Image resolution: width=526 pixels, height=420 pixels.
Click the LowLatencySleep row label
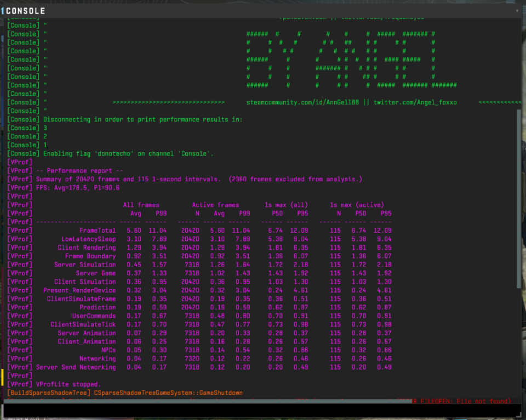coord(89,239)
